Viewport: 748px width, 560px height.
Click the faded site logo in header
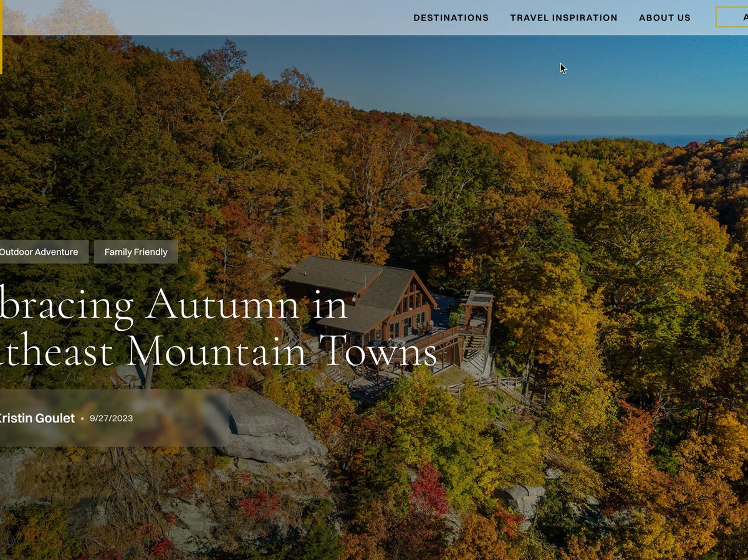[61, 17]
